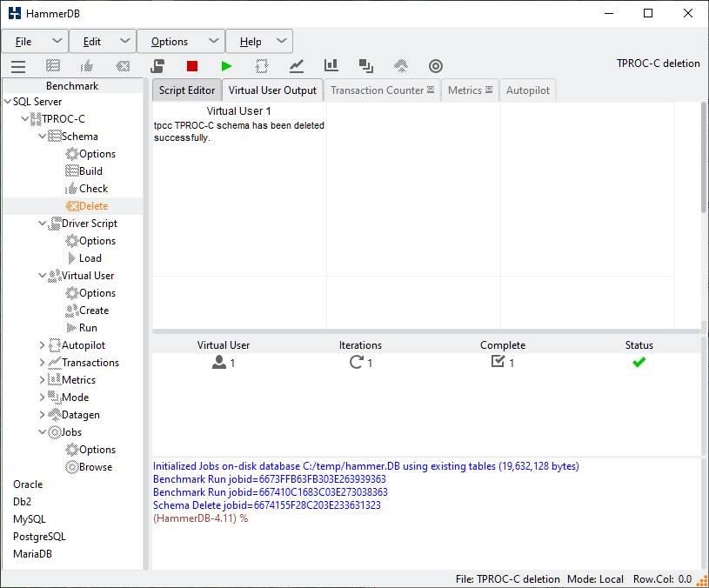Click the output pane vertical scrollbar

(704, 157)
